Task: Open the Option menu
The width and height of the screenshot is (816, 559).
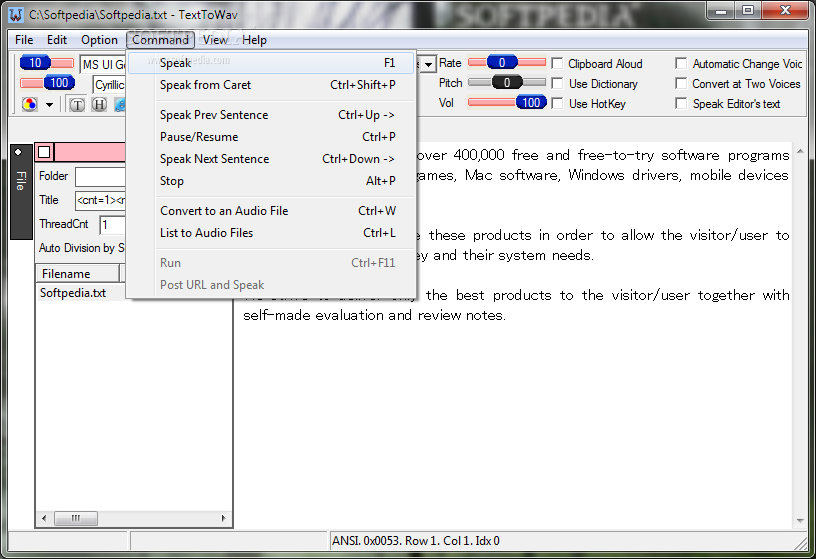Action: pyautogui.click(x=99, y=40)
